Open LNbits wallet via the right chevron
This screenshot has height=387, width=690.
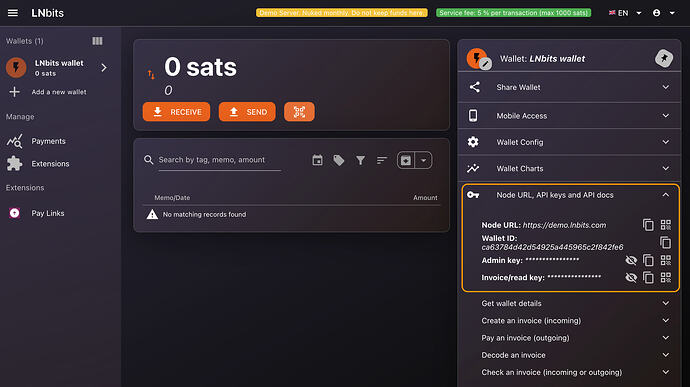104,68
